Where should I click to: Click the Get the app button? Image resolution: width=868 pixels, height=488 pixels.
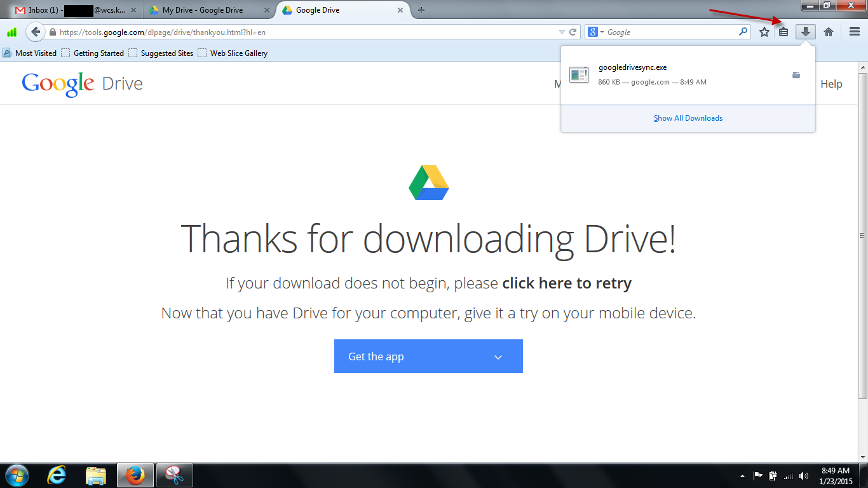tap(428, 356)
